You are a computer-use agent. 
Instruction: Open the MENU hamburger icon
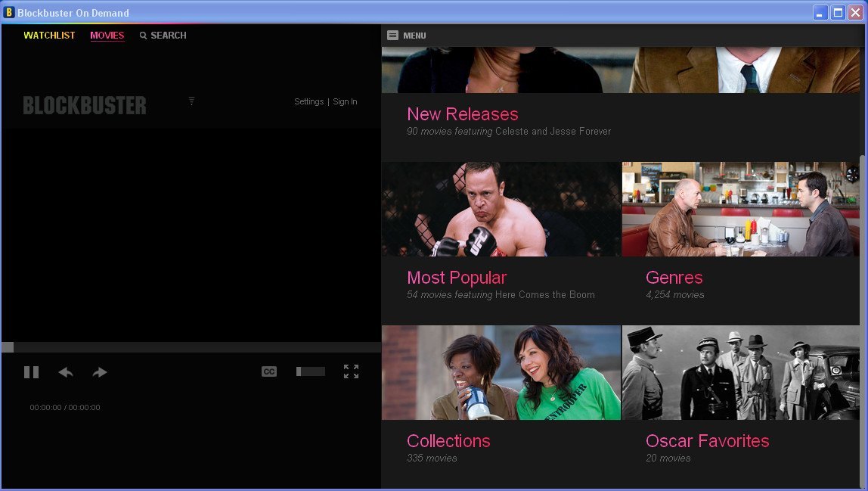coord(392,36)
